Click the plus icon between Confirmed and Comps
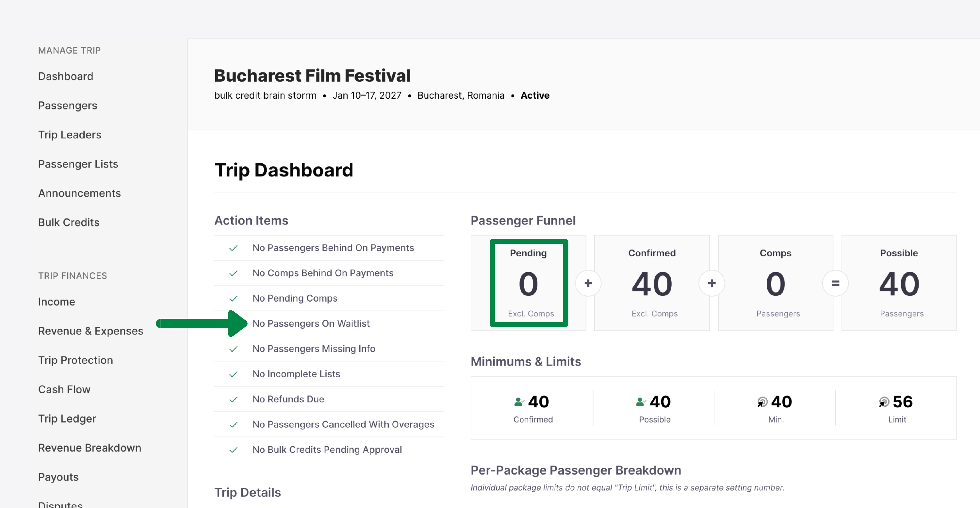This screenshot has height=508, width=980. pyautogui.click(x=712, y=283)
